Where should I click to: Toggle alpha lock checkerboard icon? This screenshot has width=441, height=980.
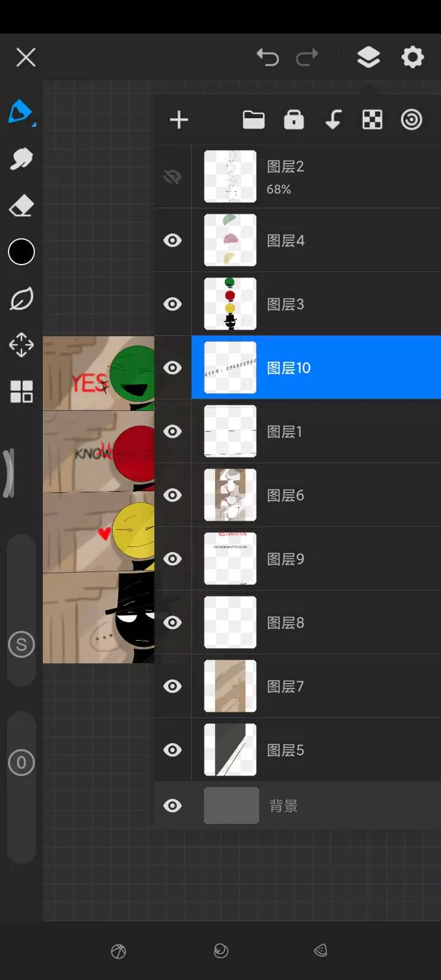372,119
